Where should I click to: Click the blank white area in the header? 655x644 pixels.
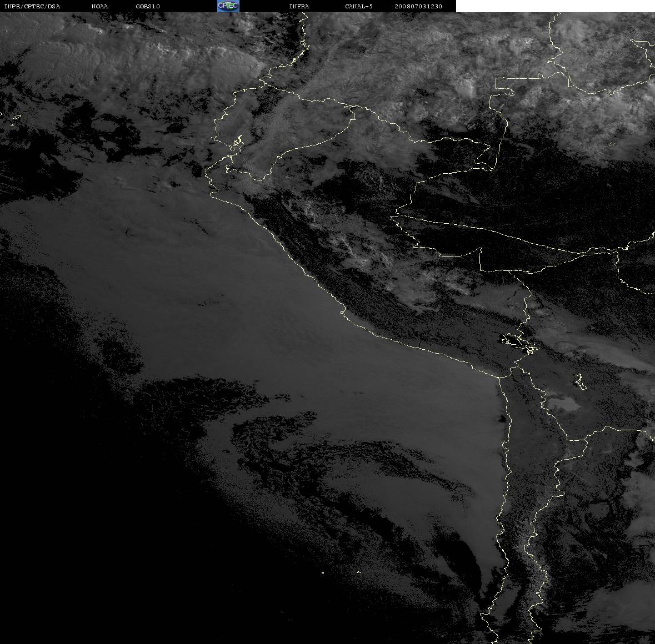pos(555,6)
